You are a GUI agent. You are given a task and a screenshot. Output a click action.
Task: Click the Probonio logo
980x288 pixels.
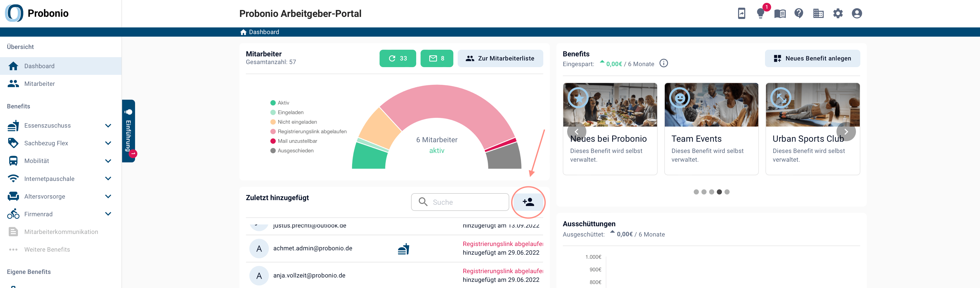37,13
